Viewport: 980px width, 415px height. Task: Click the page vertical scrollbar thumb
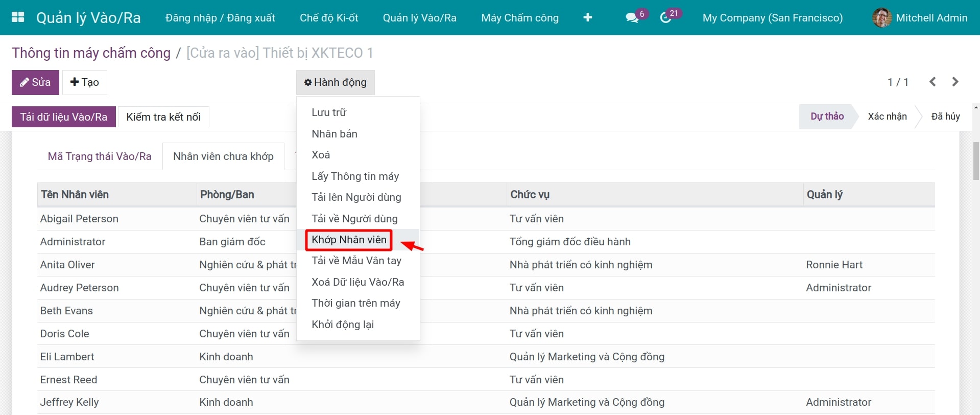click(976, 160)
